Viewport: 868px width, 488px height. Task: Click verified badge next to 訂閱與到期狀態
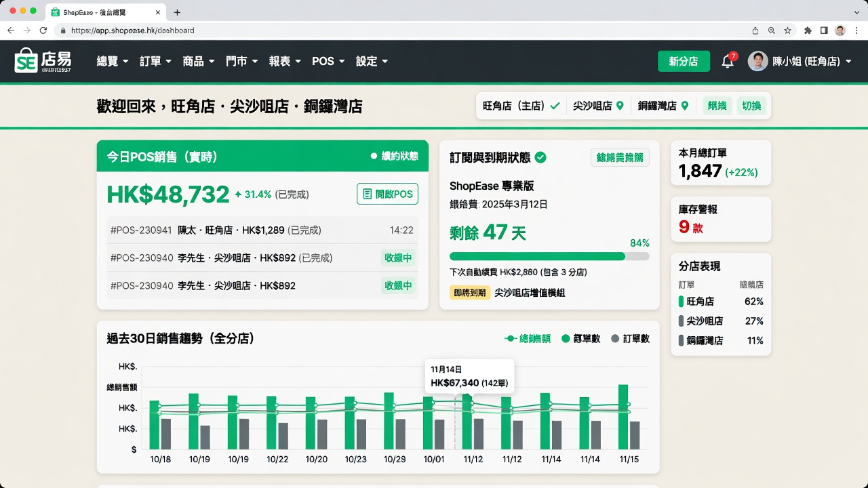pos(540,157)
